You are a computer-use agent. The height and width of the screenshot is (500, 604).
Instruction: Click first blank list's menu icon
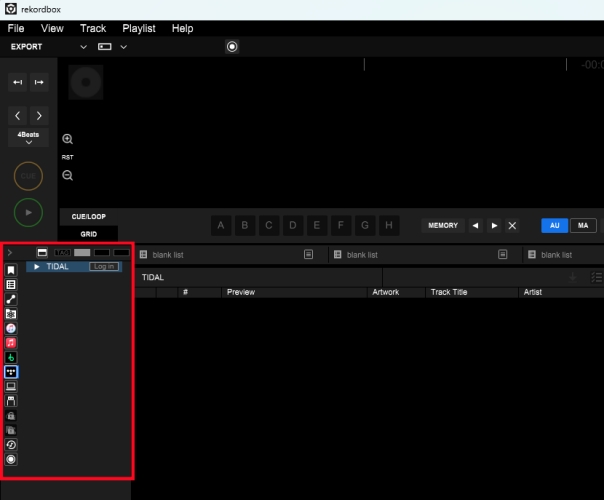(308, 254)
